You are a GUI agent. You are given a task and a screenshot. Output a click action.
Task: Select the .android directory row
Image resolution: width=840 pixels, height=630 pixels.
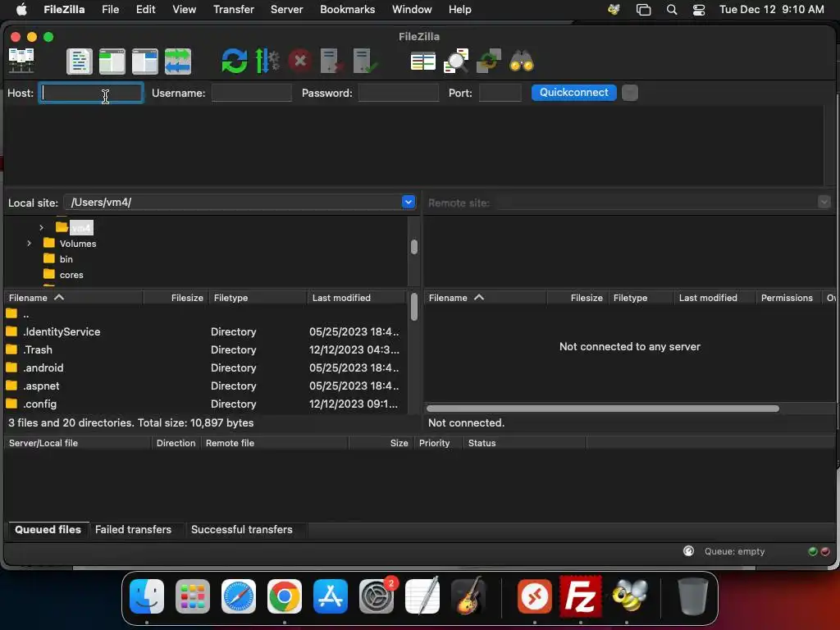click(x=206, y=368)
